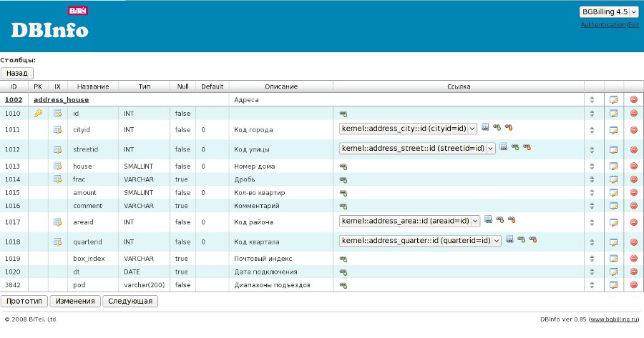644x338 pixels.
Task: Remove the streetid row 1012
Action: [634, 150]
